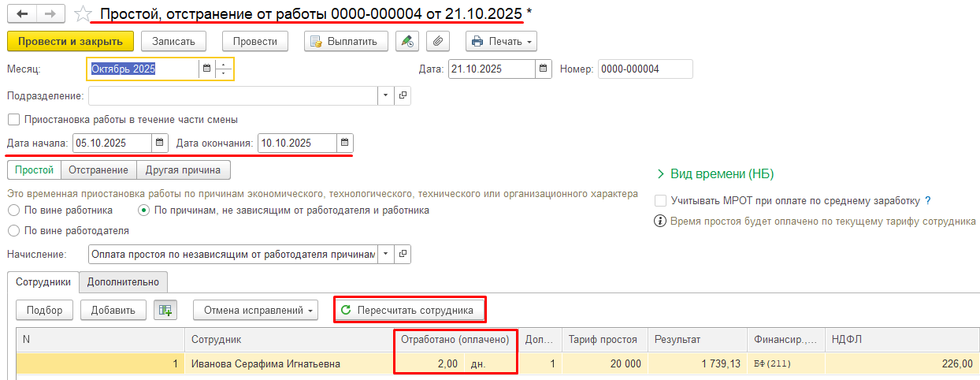Select radio По вине работодателя

click(x=13, y=231)
